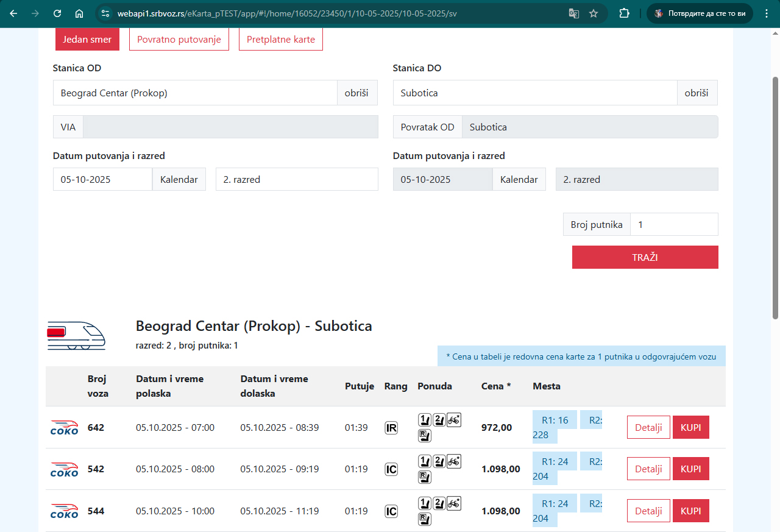Click the IR rank icon for train 642
The image size is (780, 532).
coord(391,428)
